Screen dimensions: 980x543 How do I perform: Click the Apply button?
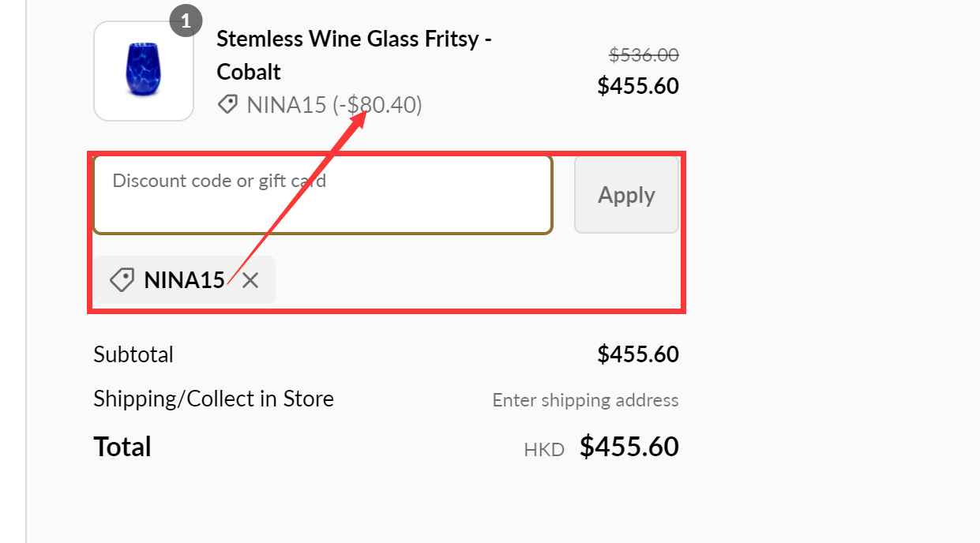[x=626, y=194]
